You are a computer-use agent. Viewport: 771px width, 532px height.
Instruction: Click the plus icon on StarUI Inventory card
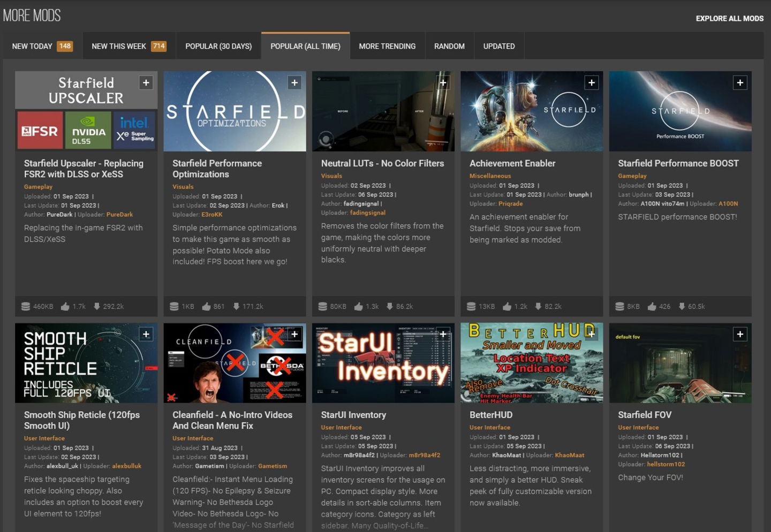pyautogui.click(x=443, y=334)
